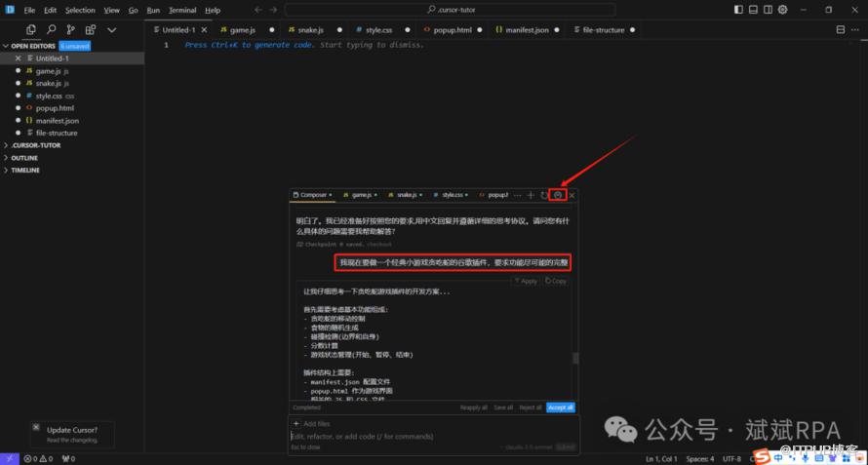Viewport: 868px width, 465px height.
Task: Open the Terminal menu
Action: 181,10
